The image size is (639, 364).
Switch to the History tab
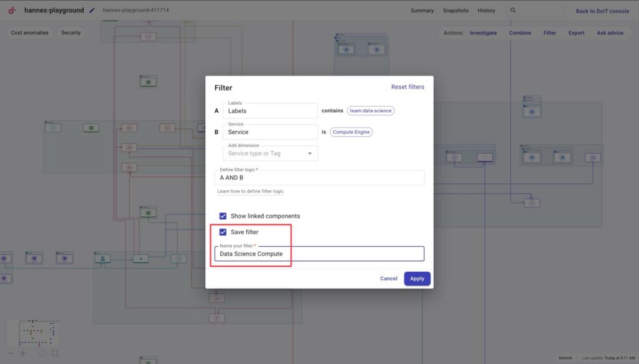(486, 11)
